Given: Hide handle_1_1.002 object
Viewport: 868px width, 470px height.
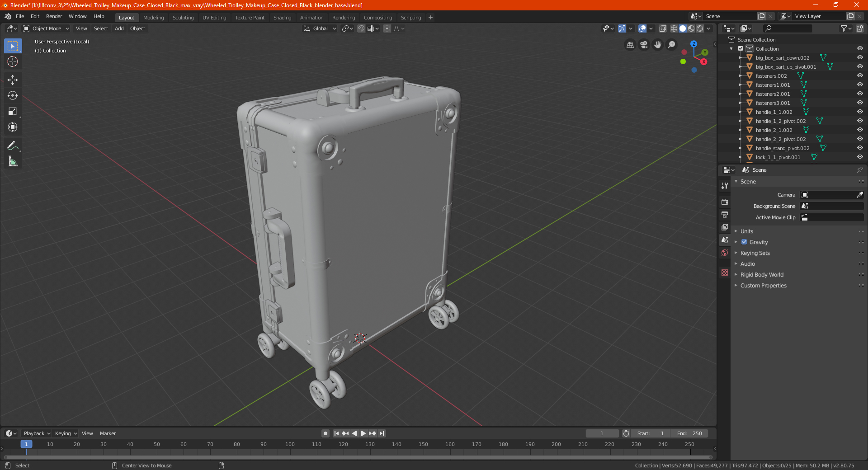Looking at the screenshot, I should point(860,112).
